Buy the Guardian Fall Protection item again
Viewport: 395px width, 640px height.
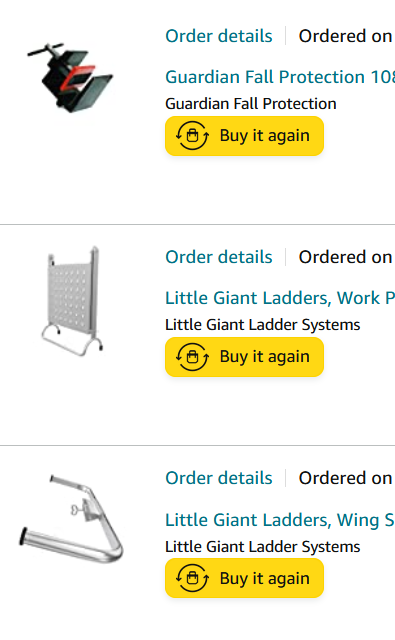[244, 136]
